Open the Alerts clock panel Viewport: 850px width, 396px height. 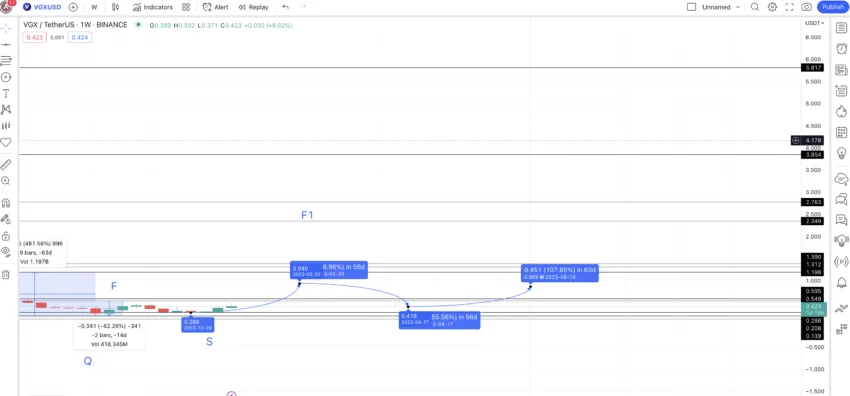(x=841, y=49)
